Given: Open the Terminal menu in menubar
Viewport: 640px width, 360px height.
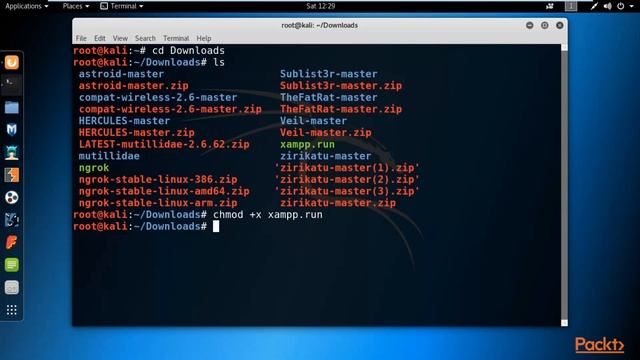Looking at the screenshot, I should point(176,38).
